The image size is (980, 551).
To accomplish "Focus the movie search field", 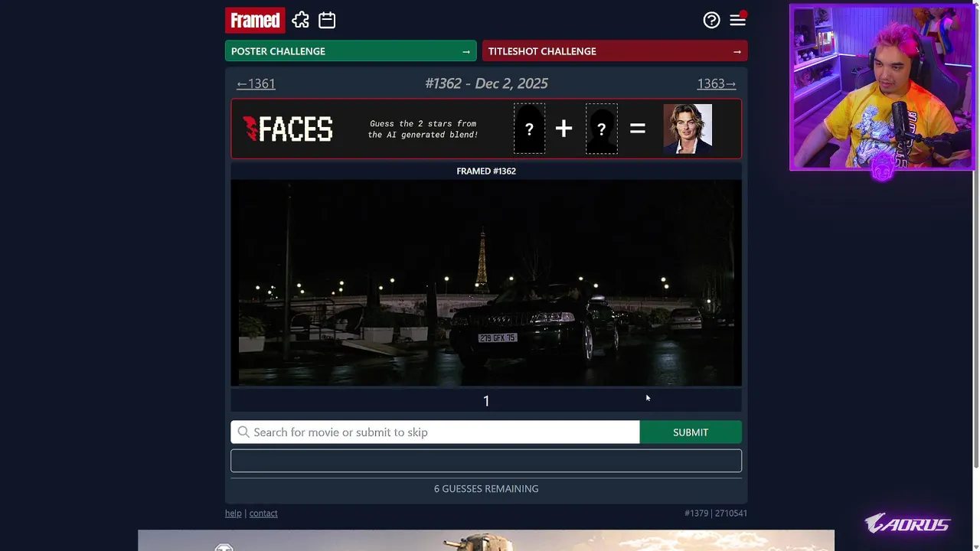I will click(435, 432).
